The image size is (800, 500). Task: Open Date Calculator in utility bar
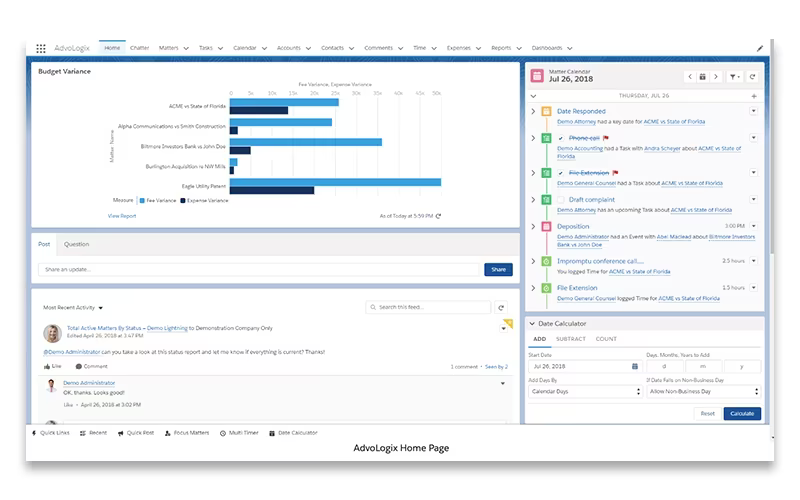293,433
